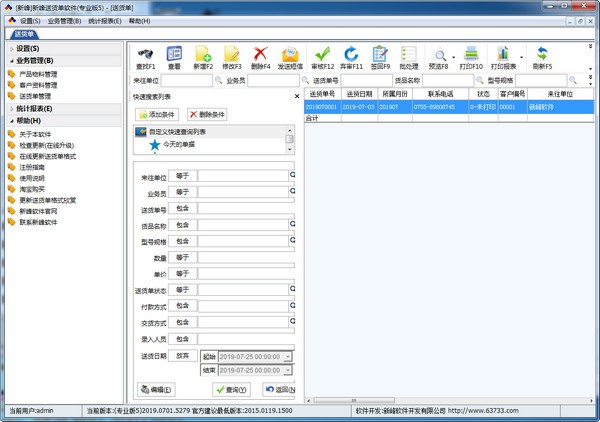
Task: Click the 刷新F5 refresh icon
Action: pyautogui.click(x=542, y=53)
